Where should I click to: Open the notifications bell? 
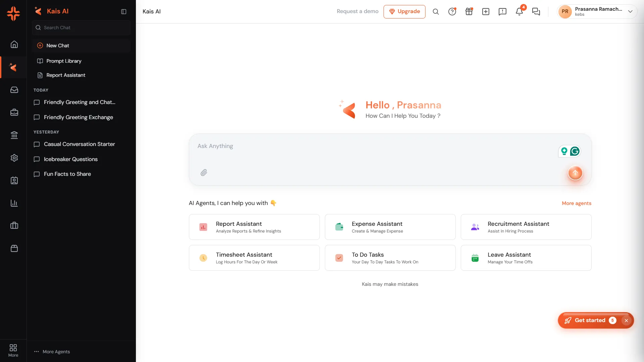519,11
